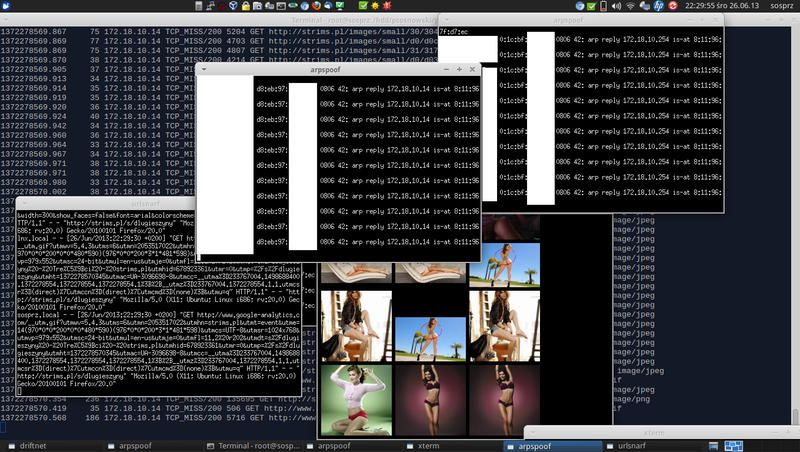The width and height of the screenshot is (800, 452).
Task: Click the log line starting 1372278570.419
Action: click(158, 408)
